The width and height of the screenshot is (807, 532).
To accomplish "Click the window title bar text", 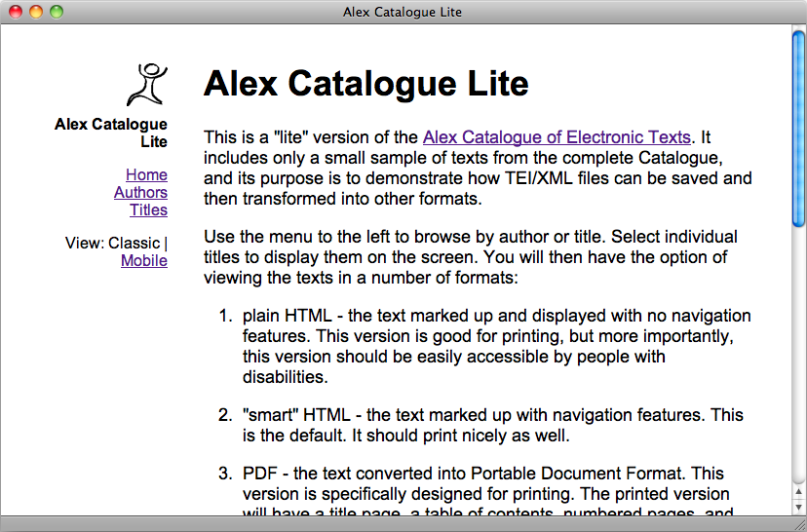I will (403, 12).
